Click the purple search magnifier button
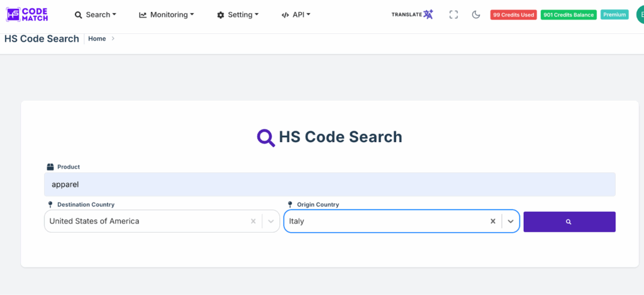The height and width of the screenshot is (295, 644). click(569, 221)
